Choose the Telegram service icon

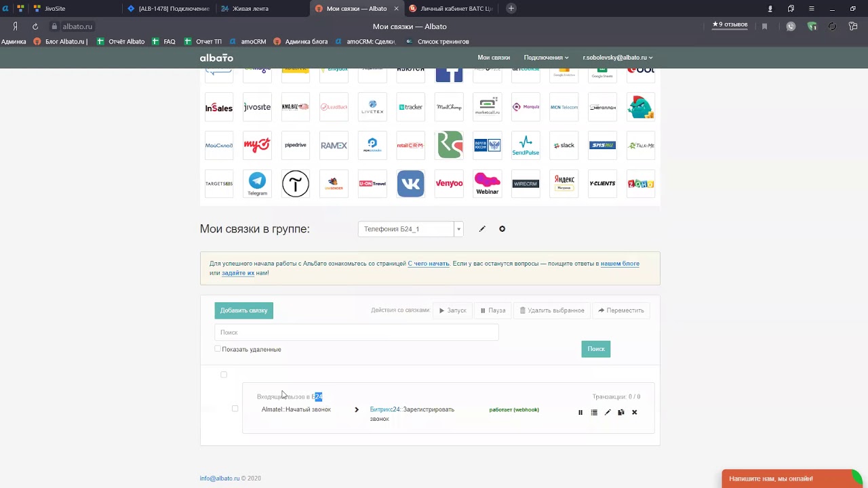point(257,184)
